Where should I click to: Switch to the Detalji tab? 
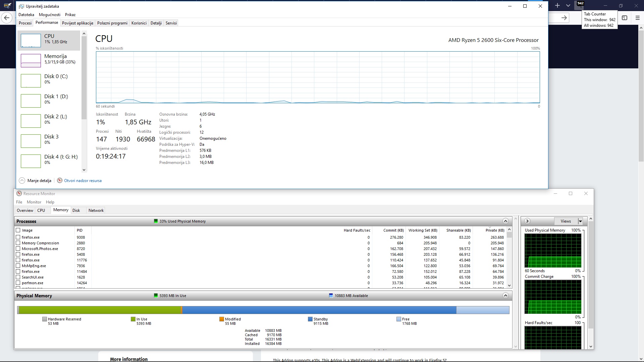tap(156, 23)
